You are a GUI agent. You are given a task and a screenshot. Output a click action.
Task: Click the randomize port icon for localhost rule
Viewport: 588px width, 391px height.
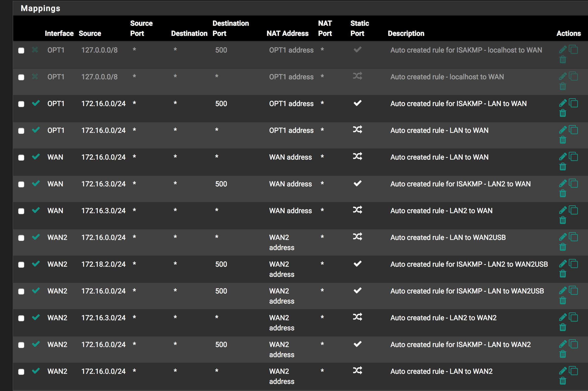[x=357, y=76]
